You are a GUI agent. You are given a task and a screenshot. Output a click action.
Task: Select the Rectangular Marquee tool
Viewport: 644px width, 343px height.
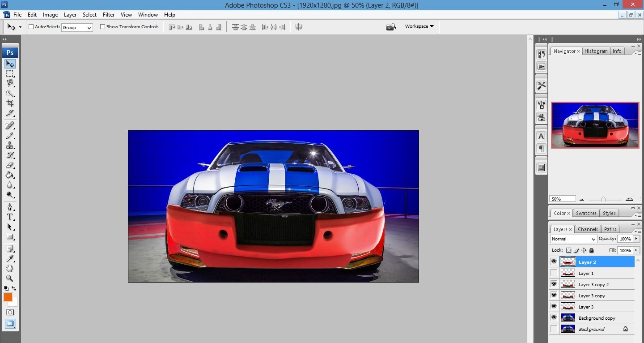10,73
